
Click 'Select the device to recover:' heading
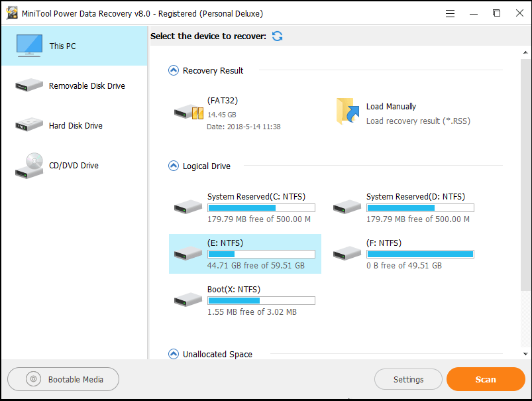pos(208,36)
